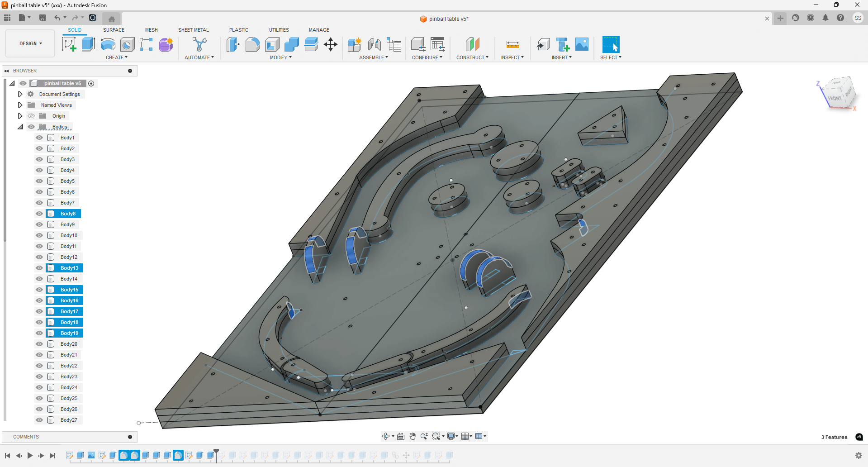Screen dimensions: 868x467
Task: Select the Create Sketch tool
Action: coord(69,44)
